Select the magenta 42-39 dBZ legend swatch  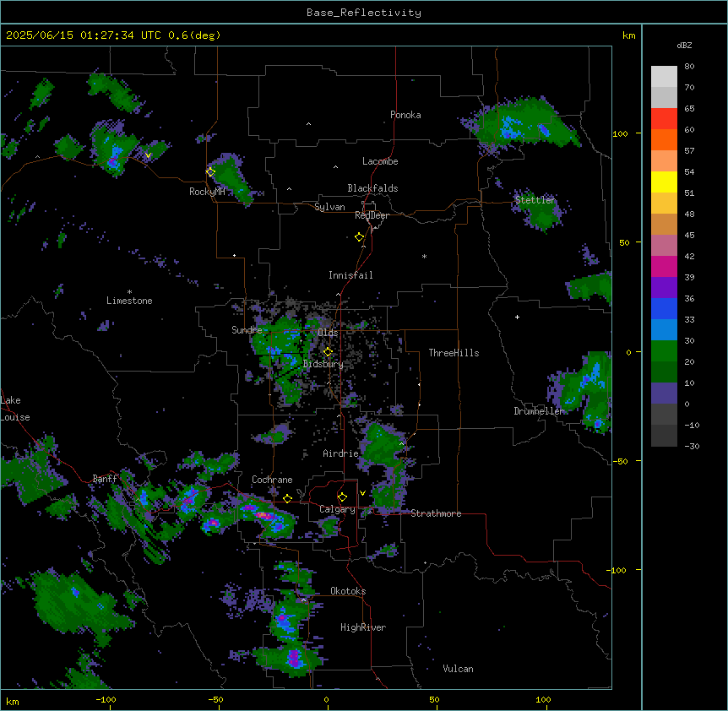(664, 266)
